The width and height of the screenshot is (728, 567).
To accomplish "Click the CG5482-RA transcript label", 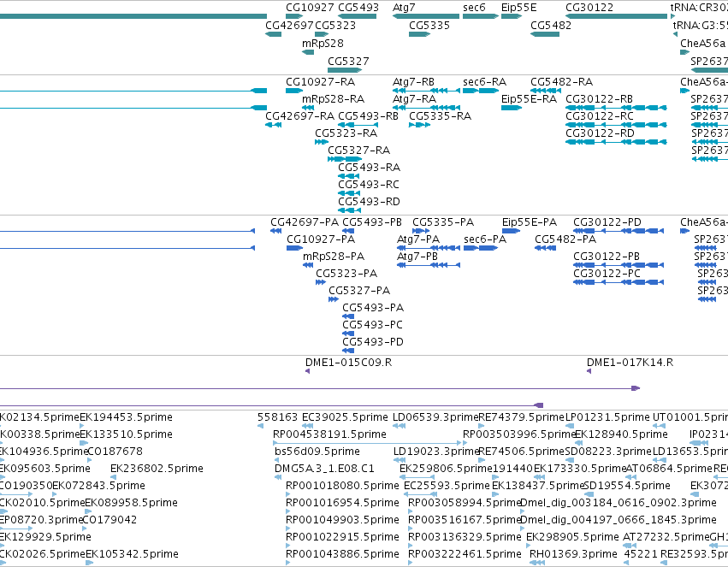I will [x=561, y=82].
